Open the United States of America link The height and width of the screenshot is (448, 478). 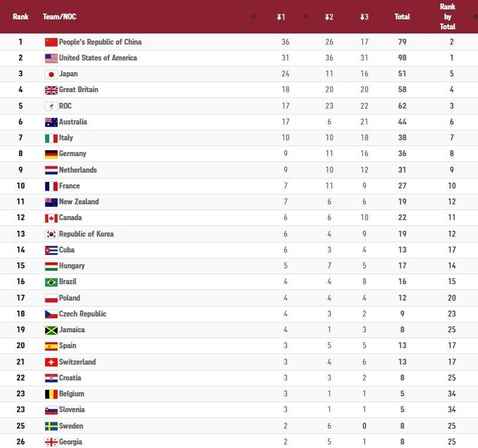click(97, 58)
